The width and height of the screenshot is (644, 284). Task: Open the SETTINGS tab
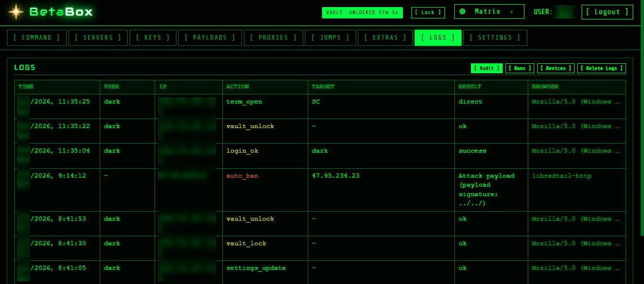[495, 38]
